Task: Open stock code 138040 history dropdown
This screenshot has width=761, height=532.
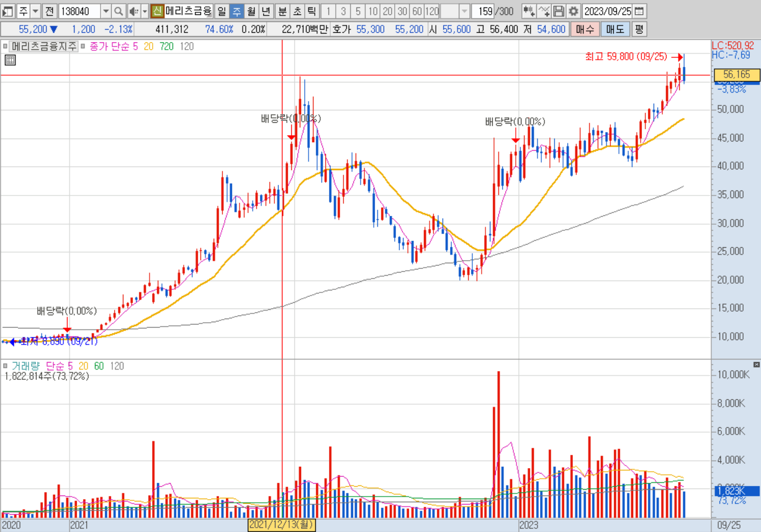Action: point(105,11)
